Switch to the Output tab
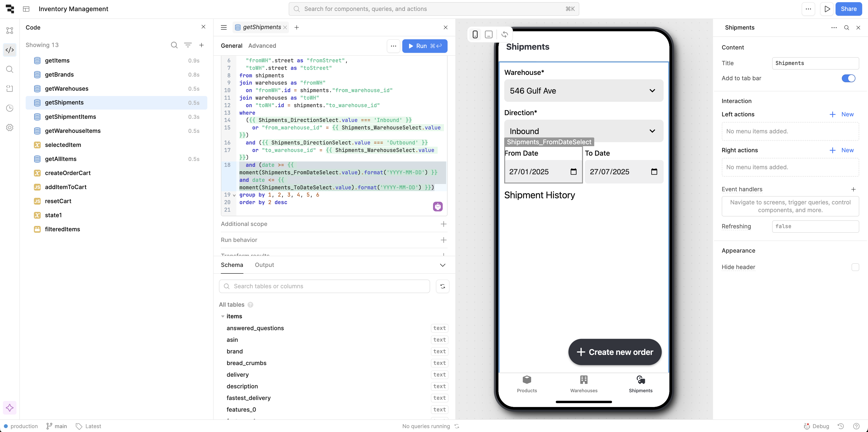The width and height of the screenshot is (868, 432). (x=264, y=265)
